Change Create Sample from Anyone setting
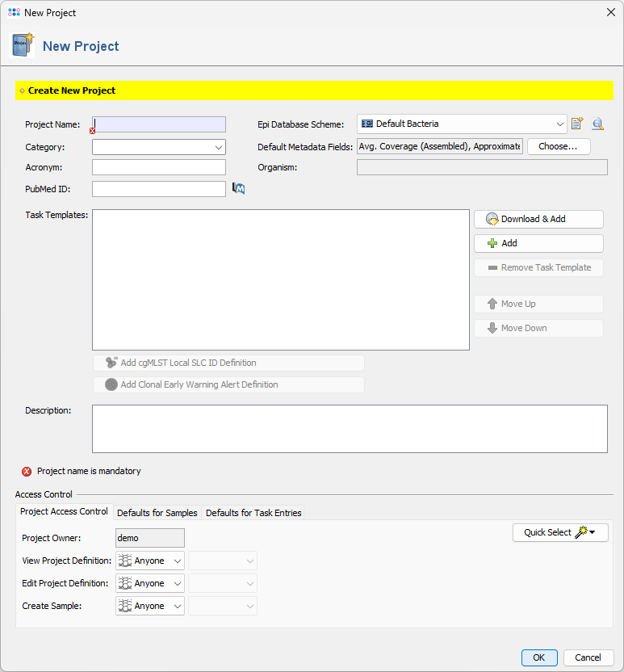This screenshot has height=672, width=624. 149,605
